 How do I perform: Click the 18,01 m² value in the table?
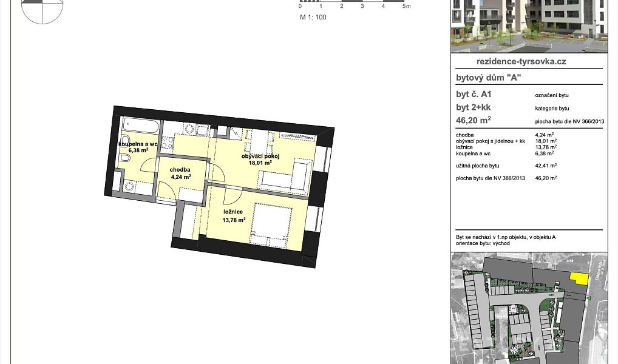point(546,141)
